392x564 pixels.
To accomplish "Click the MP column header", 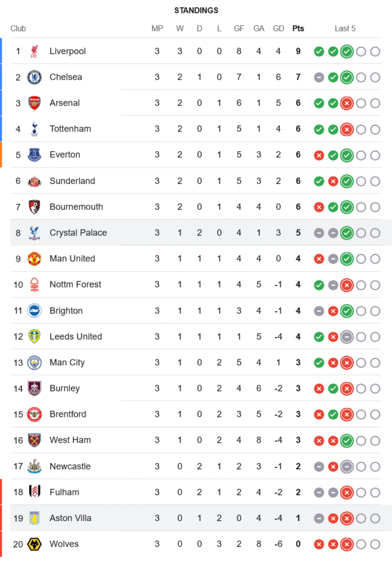I will (x=157, y=29).
